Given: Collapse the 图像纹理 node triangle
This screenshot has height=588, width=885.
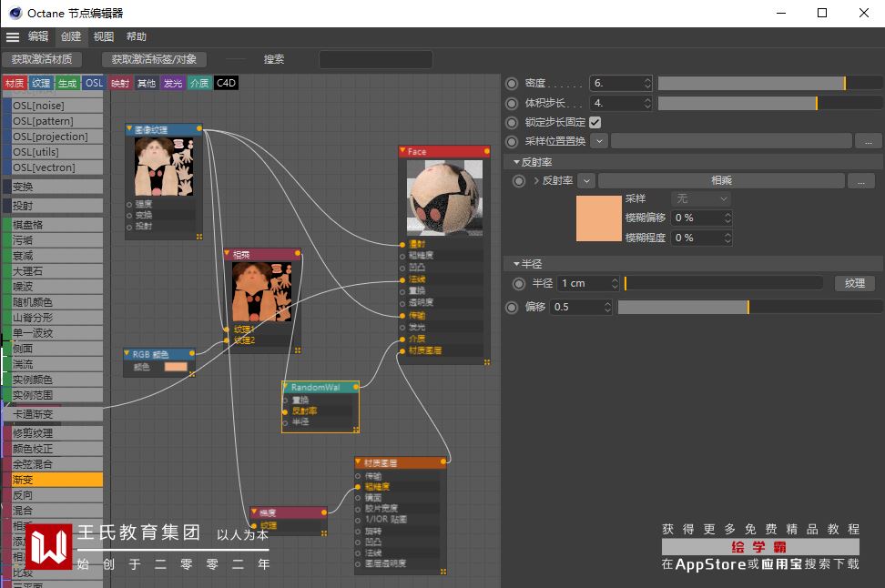Looking at the screenshot, I should [x=129, y=128].
